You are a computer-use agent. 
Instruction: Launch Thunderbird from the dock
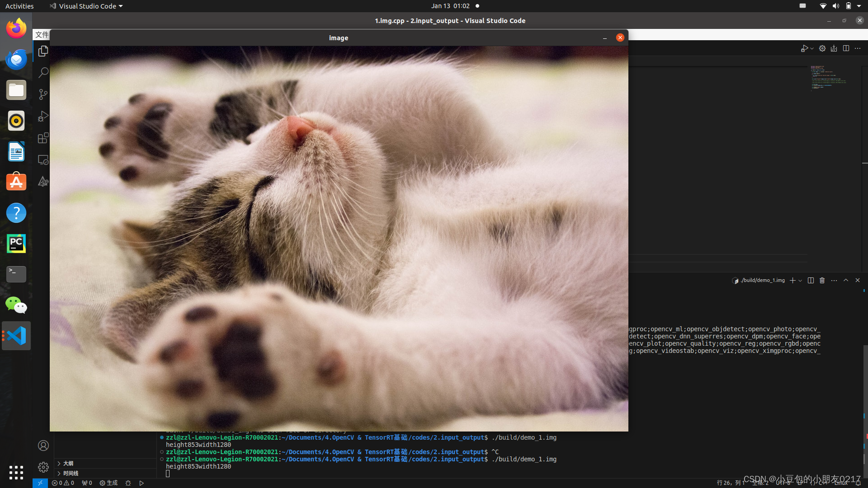coord(16,59)
